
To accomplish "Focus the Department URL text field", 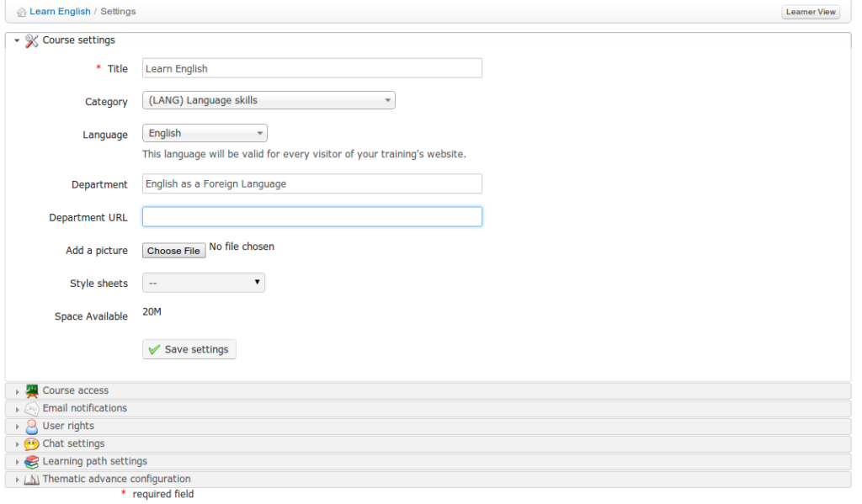I will [311, 217].
